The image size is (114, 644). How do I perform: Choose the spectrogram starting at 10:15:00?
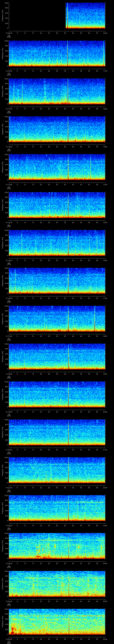pos(57,243)
